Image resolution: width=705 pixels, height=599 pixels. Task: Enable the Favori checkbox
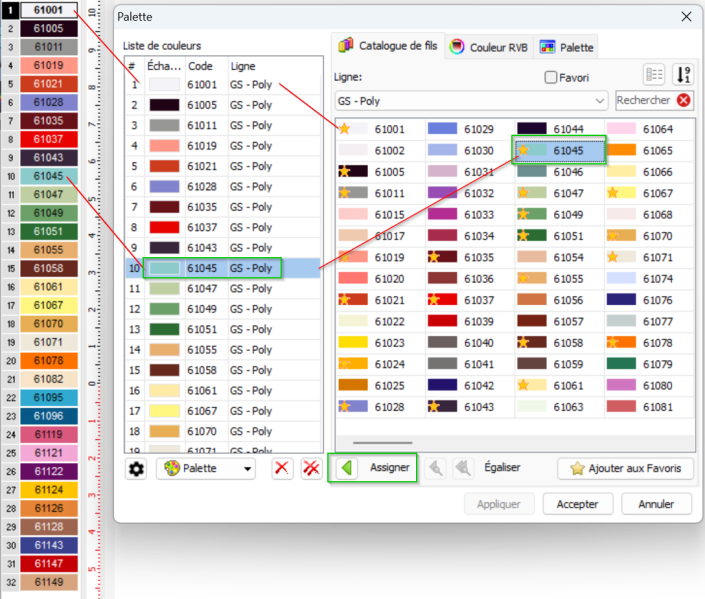coord(551,77)
